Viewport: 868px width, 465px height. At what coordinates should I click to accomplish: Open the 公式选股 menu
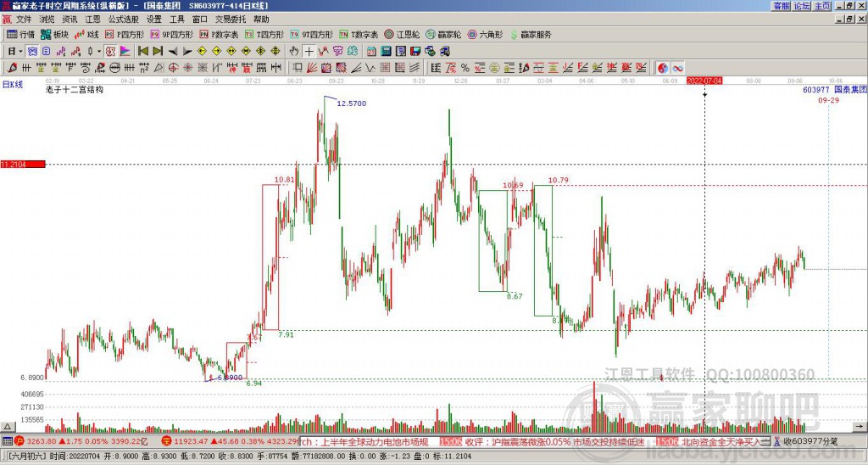coord(124,20)
